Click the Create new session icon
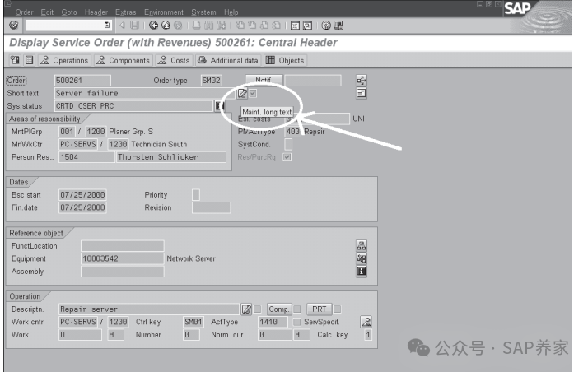The width and height of the screenshot is (588, 372). (295, 25)
